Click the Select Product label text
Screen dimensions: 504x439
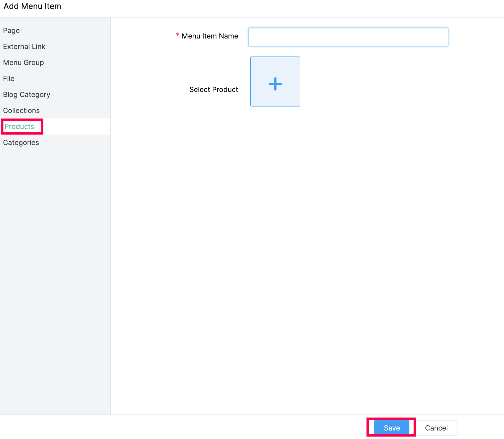(x=213, y=89)
